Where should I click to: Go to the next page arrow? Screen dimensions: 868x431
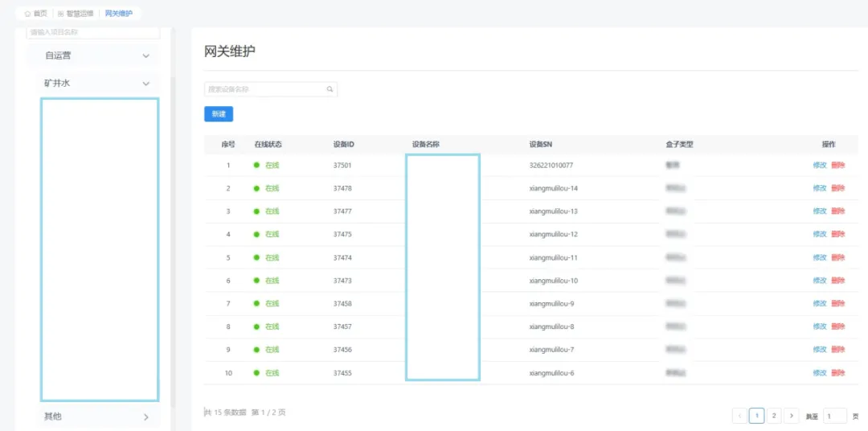792,416
